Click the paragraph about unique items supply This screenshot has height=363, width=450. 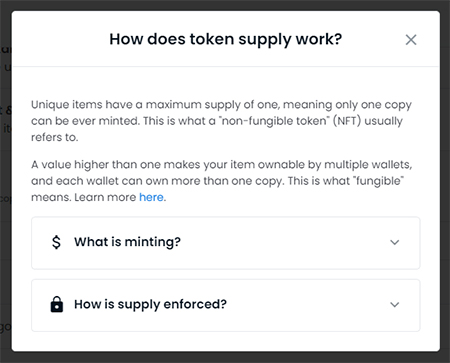[221, 121]
